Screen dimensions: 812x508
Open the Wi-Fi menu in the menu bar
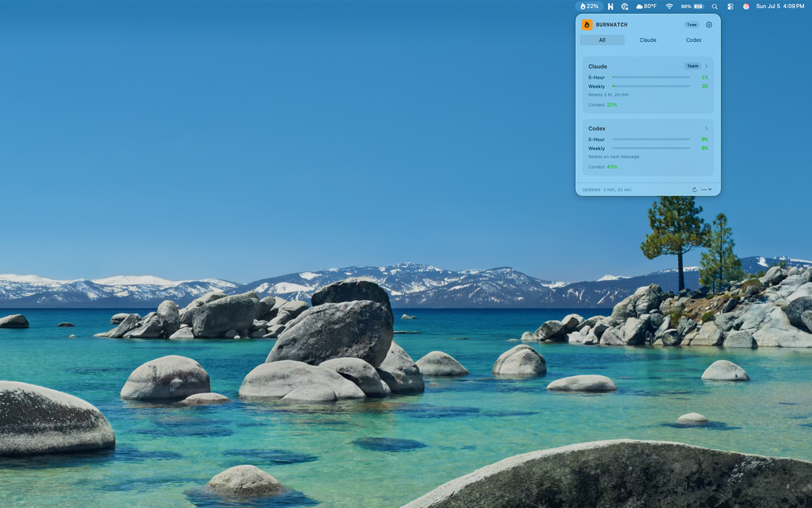669,6
